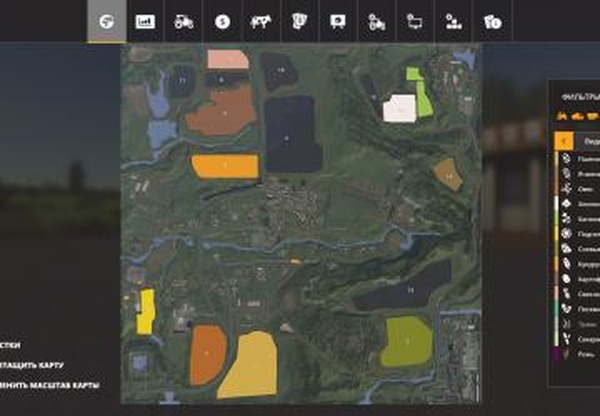Screen dimensions: 600x416
Task: Toggle the greyed-out Трава grass filter
Action: [x=578, y=324]
